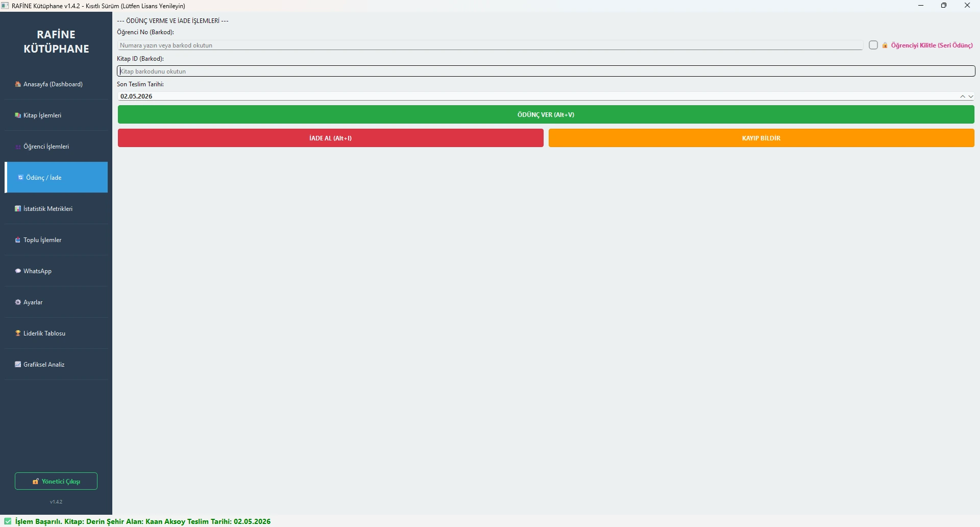Click the Son Teslim Tarihi label
The image size is (980, 527).
140,84
